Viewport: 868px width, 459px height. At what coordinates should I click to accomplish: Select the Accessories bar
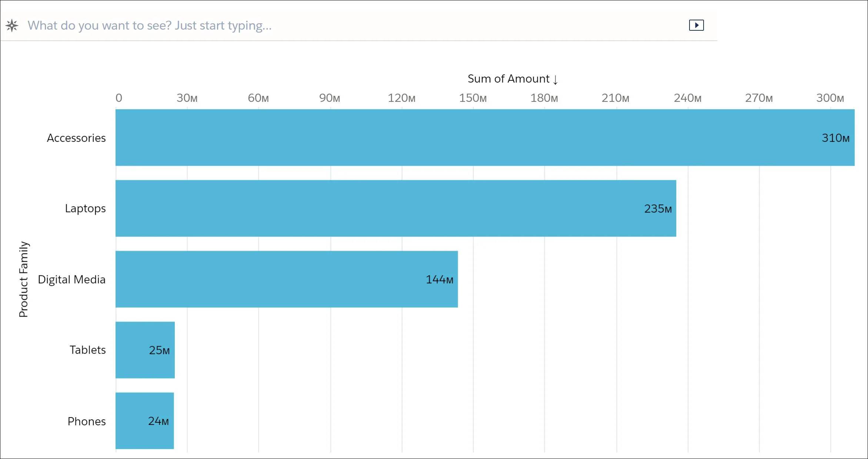(485, 137)
